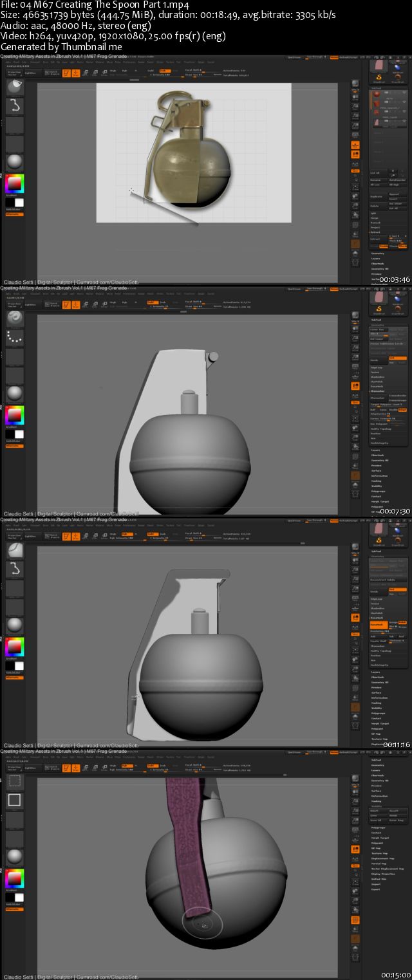
Task: Toggle Adapt in ZRemesher in 00:07:30 frame
Action: (403, 410)
